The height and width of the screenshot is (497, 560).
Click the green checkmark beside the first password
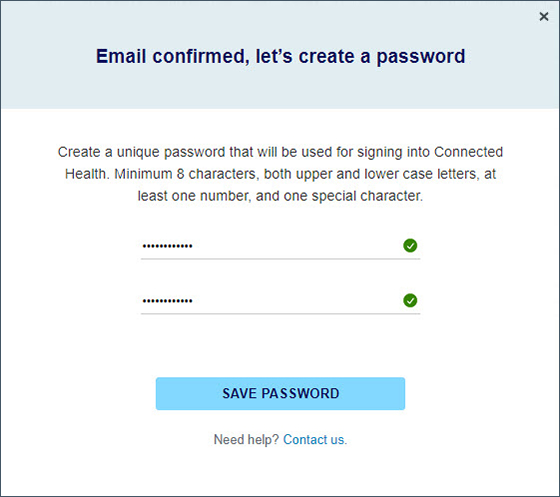[410, 246]
